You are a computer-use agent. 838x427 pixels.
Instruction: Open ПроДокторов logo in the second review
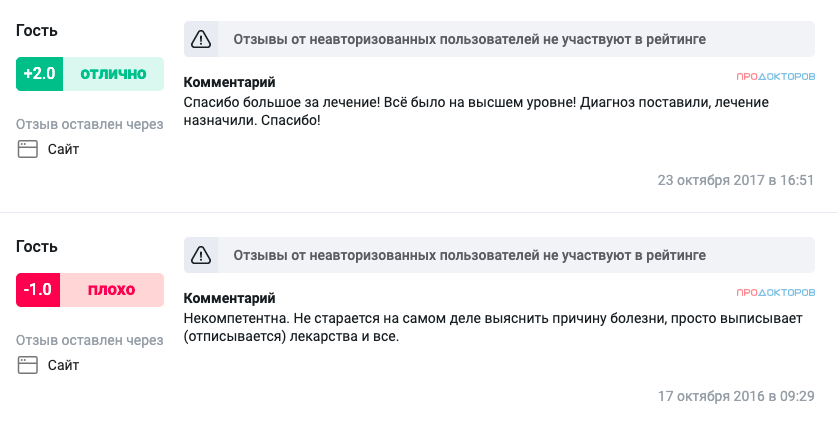click(775, 292)
